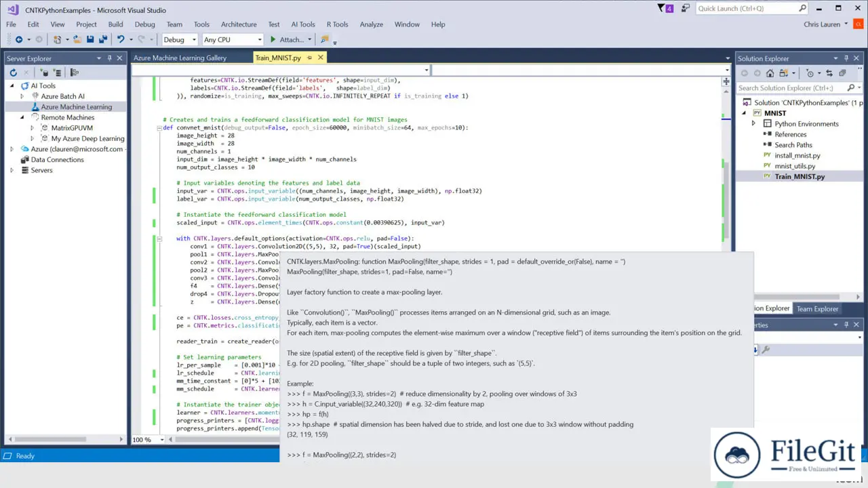Click the Search Solution Explorer field
868x488 pixels.
tap(798, 87)
